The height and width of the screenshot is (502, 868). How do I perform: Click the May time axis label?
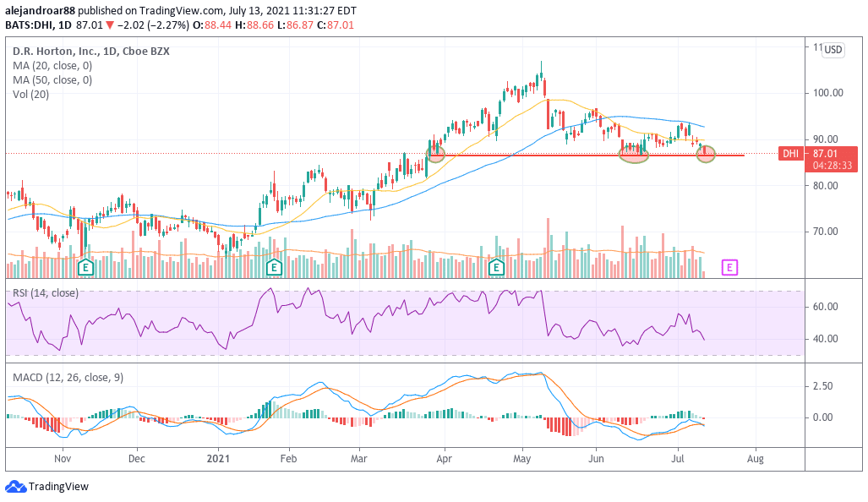[522, 459]
